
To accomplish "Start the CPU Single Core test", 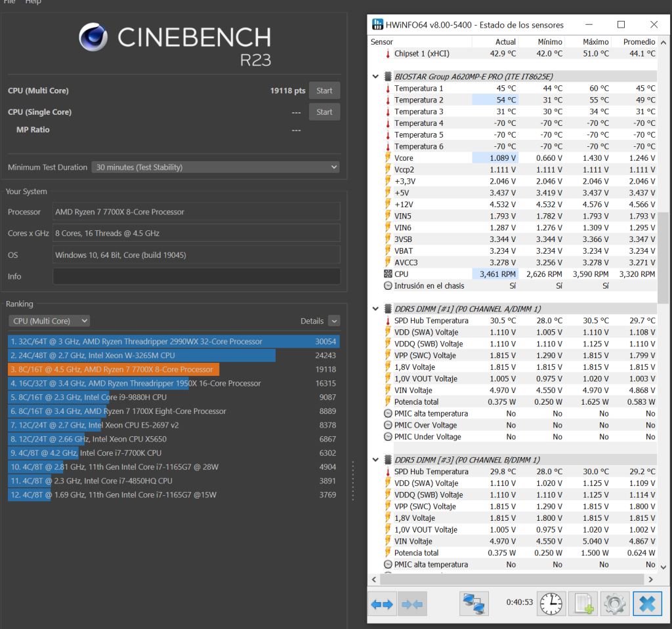I will click(x=324, y=112).
